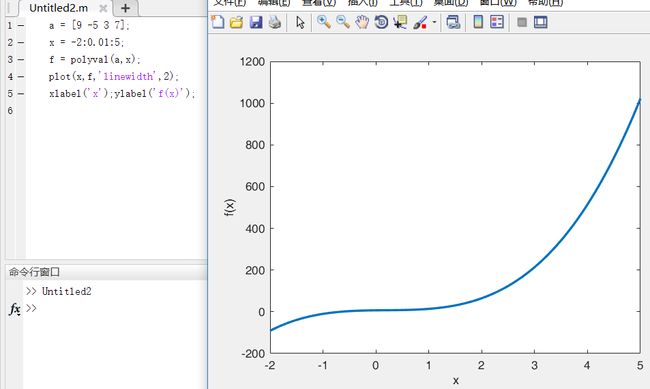Enable the Rotate 3D tool

(381, 22)
